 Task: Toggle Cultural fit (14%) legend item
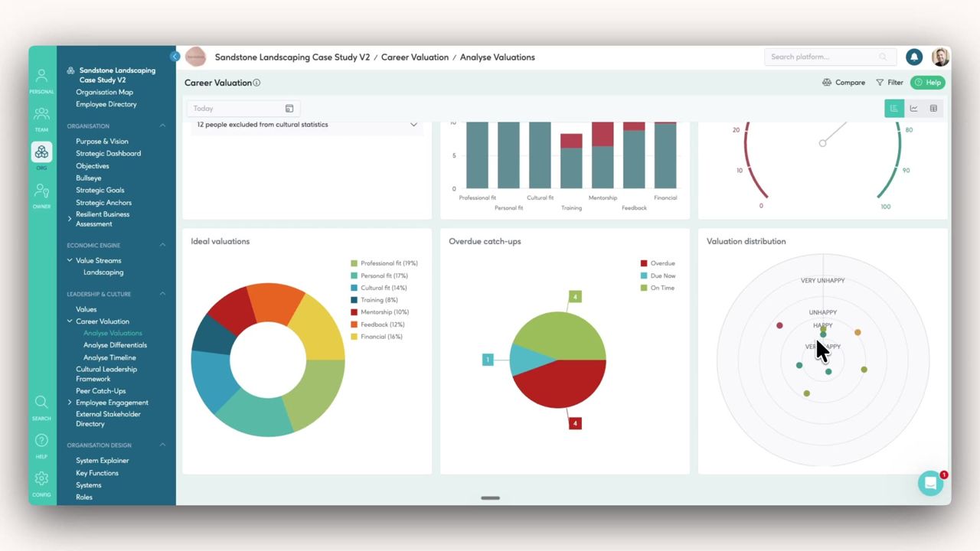[x=380, y=288]
